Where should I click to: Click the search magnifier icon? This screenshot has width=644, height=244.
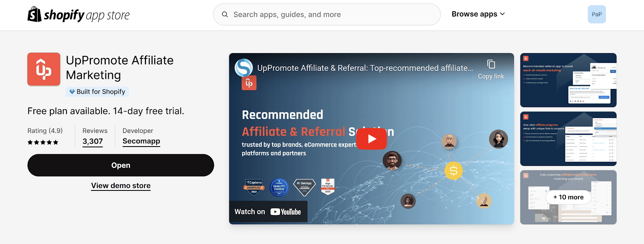tap(225, 14)
